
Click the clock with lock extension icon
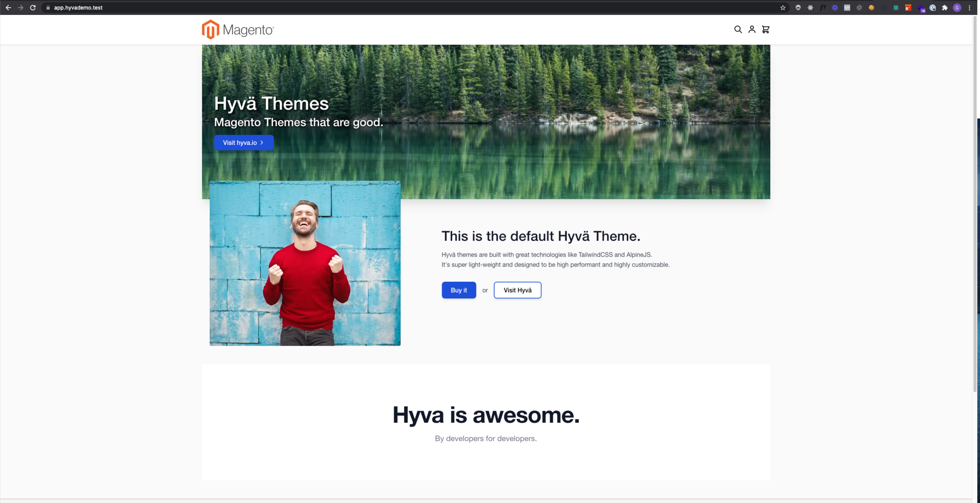coord(932,8)
